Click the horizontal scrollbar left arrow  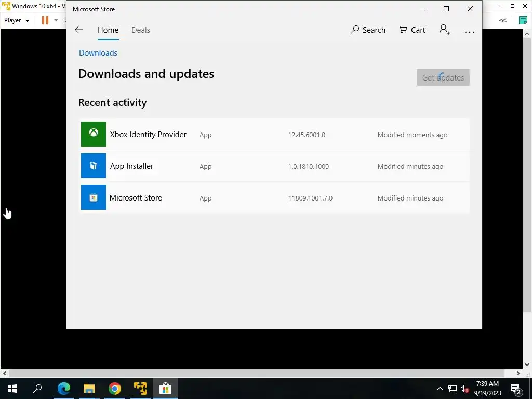[x=4, y=373]
